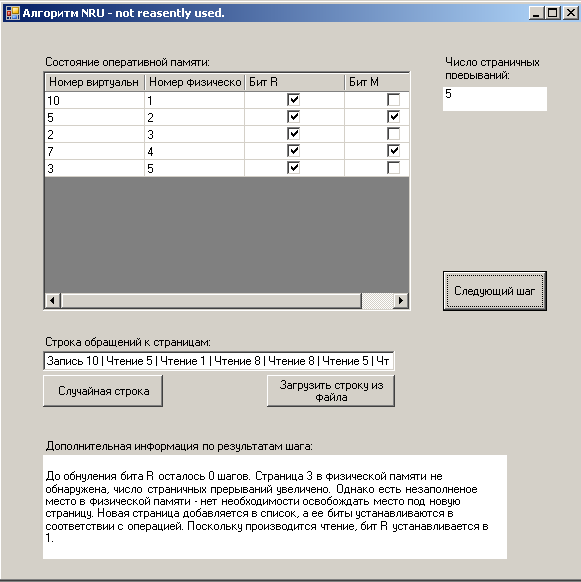Click the table's right scroll arrow

pos(401,300)
